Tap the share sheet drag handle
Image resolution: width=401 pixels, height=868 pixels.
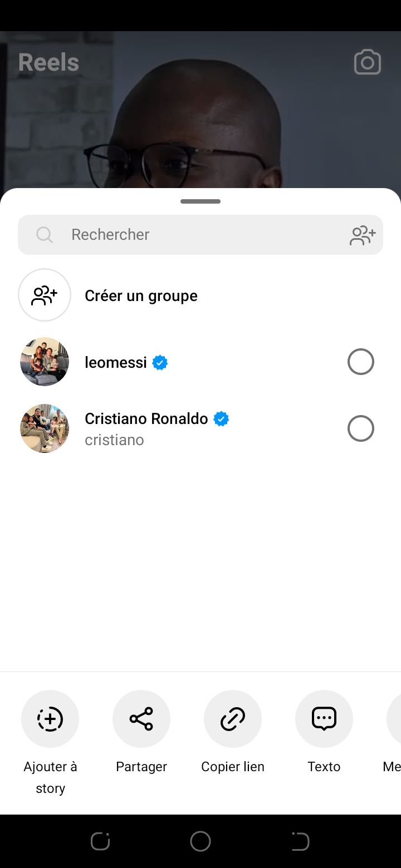[200, 201]
